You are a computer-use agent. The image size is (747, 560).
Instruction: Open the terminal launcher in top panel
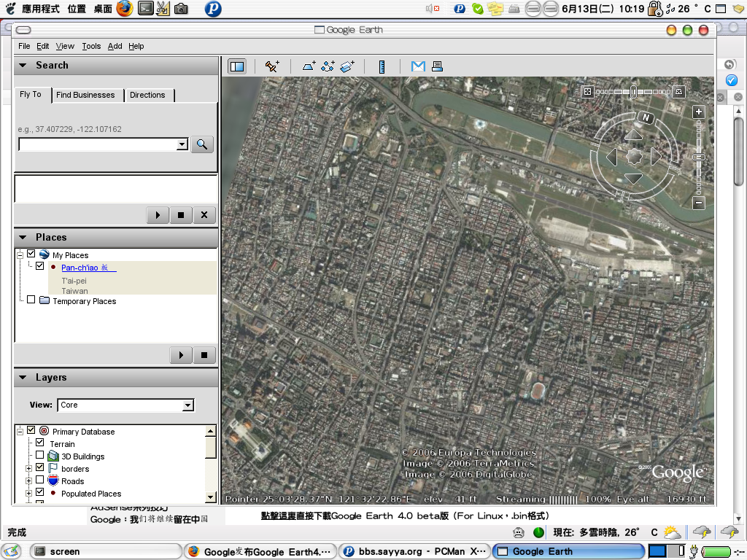pos(145,9)
